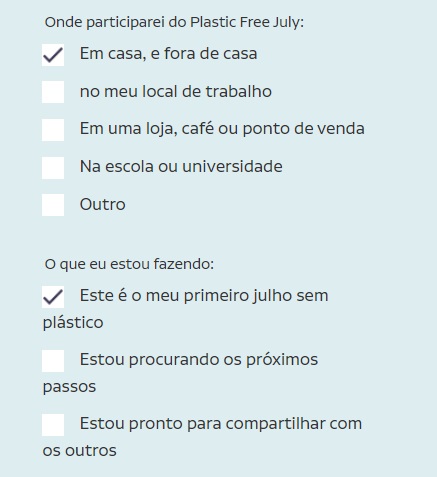Click the wrapped word 'plástico'
The width and height of the screenshot is (437, 477).
pyautogui.click(x=73, y=323)
